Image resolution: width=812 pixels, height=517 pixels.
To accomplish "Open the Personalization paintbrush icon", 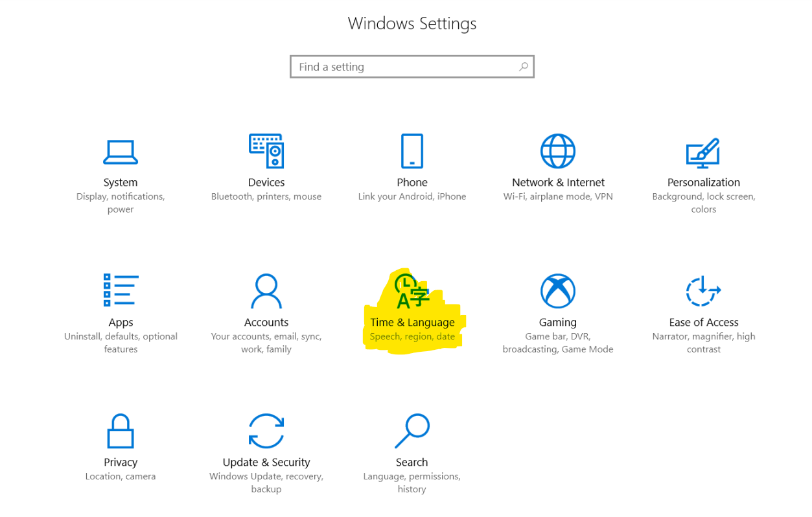I will click(703, 152).
